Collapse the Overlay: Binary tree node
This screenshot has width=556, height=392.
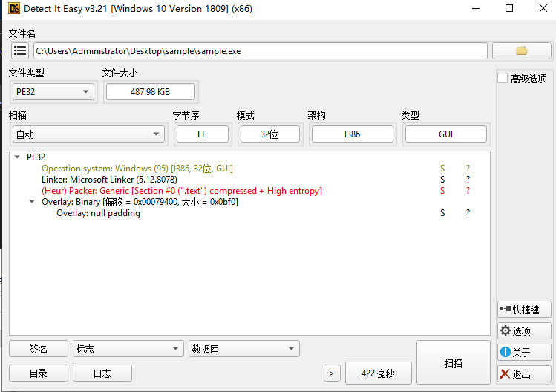[x=32, y=201]
